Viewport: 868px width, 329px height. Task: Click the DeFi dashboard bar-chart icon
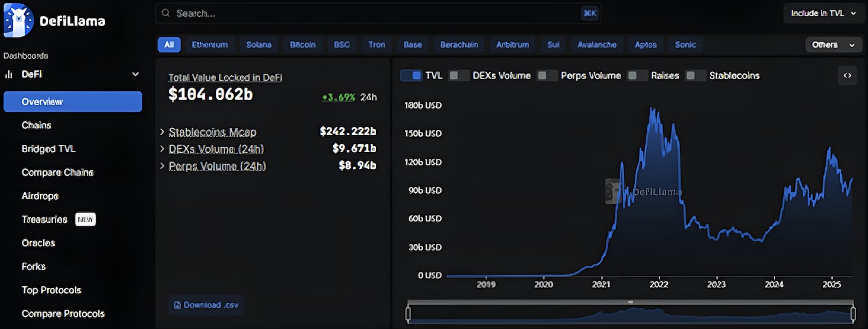click(9, 74)
